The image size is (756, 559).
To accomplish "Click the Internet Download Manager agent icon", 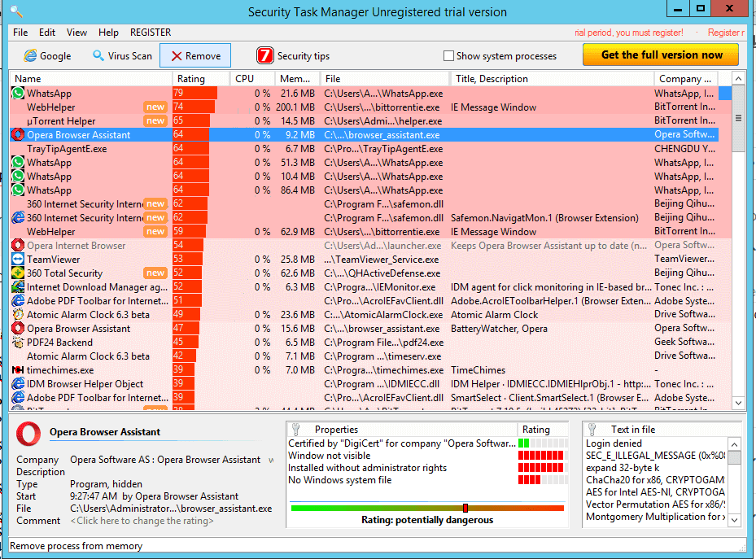I will [18, 287].
